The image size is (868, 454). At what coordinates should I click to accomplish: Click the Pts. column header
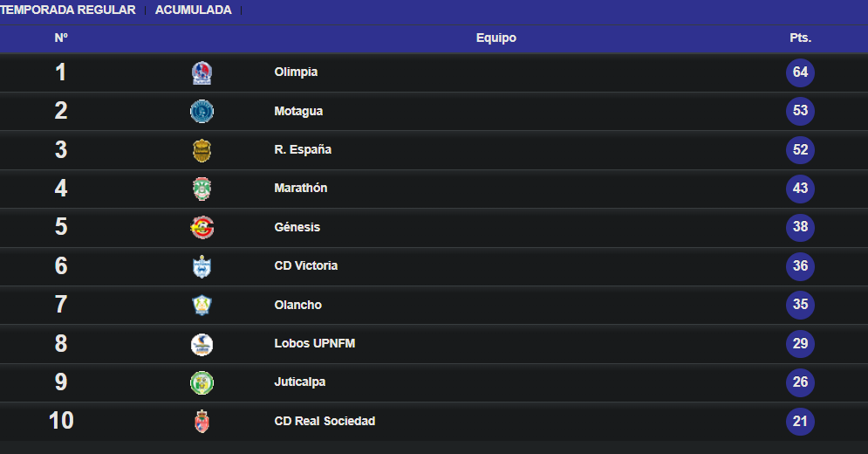coord(801,38)
